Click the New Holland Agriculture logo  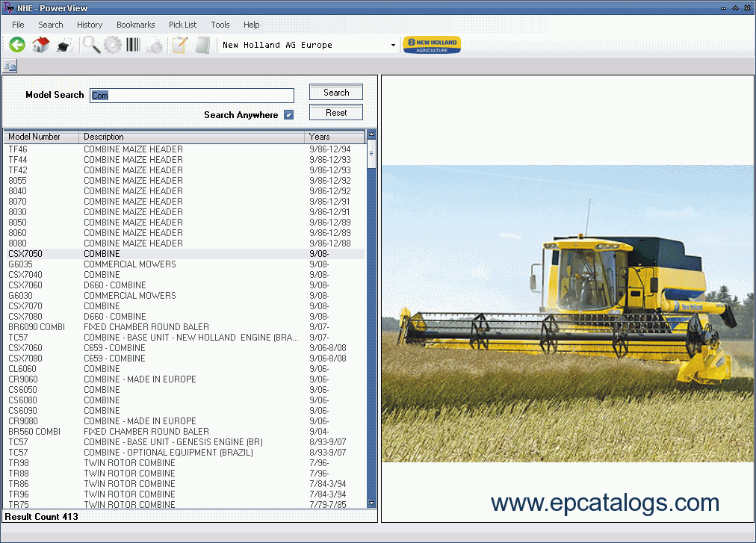tap(432, 45)
